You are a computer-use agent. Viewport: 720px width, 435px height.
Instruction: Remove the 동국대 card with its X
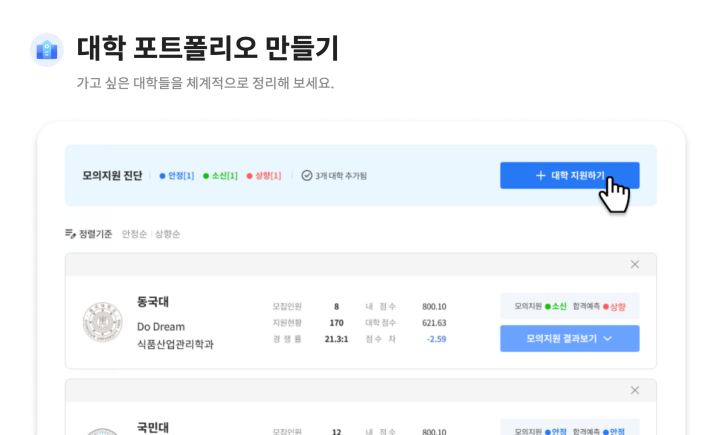click(635, 264)
